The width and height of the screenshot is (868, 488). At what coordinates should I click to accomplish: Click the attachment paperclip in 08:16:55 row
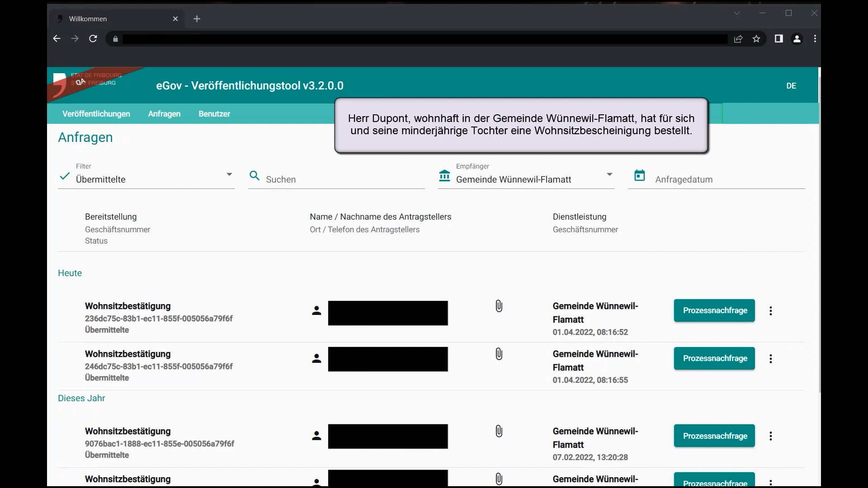(499, 354)
